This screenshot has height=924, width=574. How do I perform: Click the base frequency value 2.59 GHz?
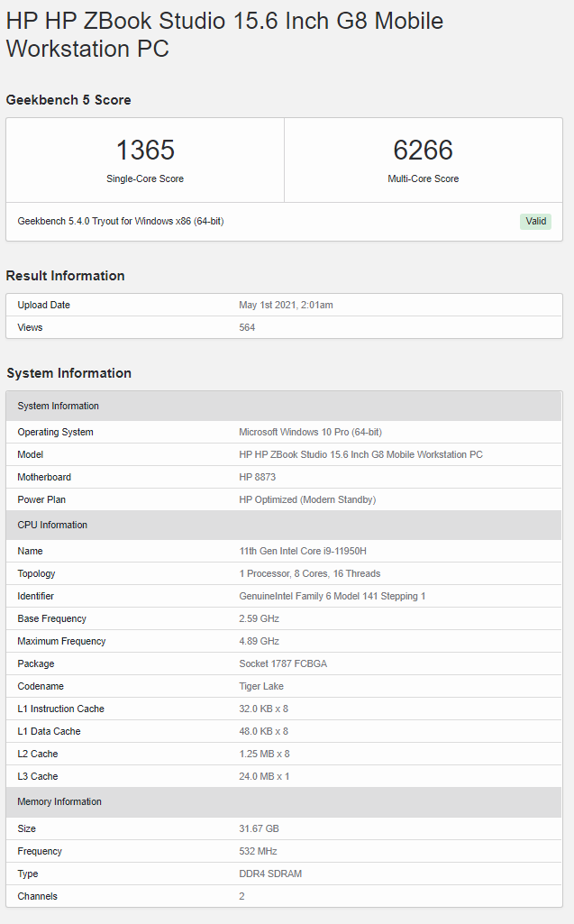coord(259,618)
